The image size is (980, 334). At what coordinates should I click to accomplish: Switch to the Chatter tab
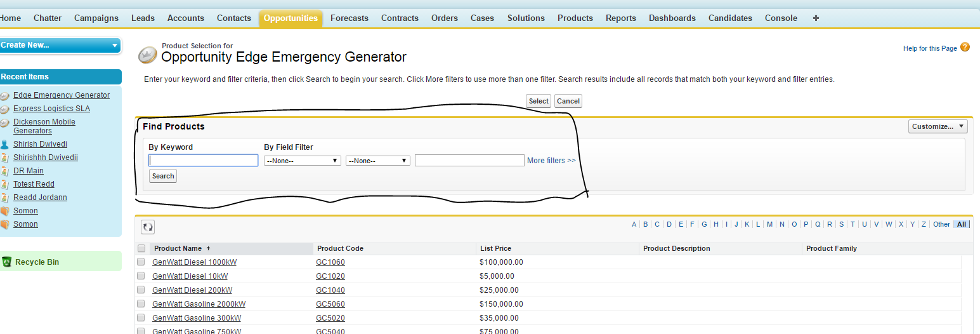click(48, 18)
